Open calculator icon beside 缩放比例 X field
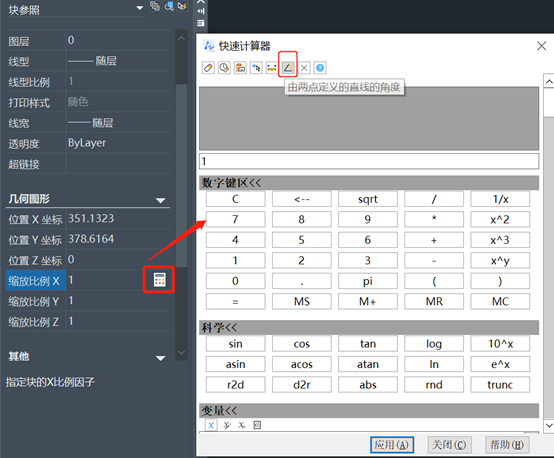The image size is (554, 458). coord(159,280)
